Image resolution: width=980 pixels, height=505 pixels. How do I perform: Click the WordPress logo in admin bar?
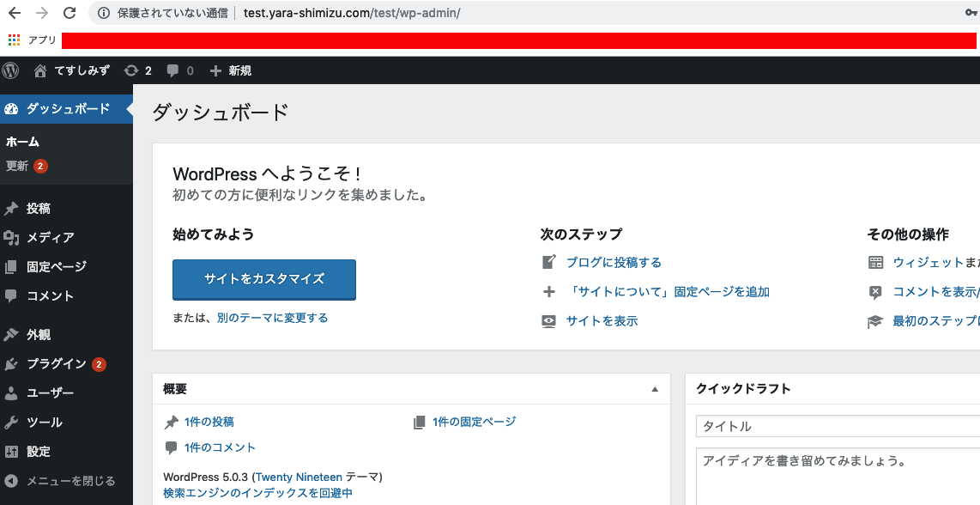[10, 70]
